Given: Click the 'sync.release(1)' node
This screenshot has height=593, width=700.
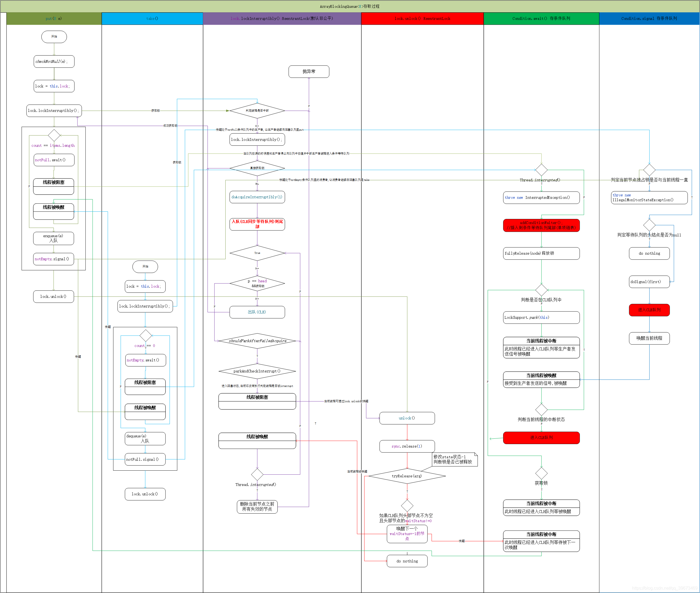Looking at the screenshot, I should click(407, 446).
